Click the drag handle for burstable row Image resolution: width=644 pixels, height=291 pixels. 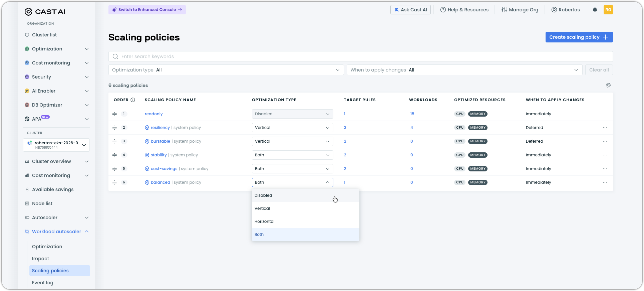[x=114, y=141]
